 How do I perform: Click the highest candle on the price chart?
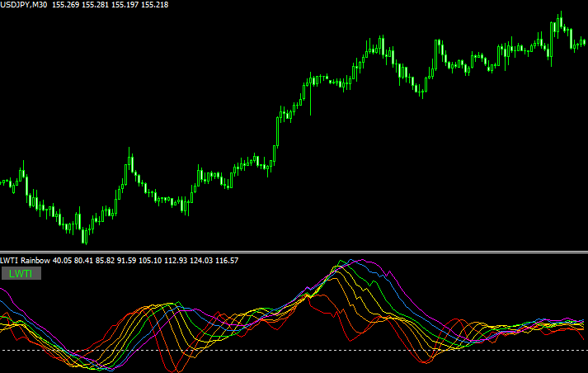pos(560,21)
